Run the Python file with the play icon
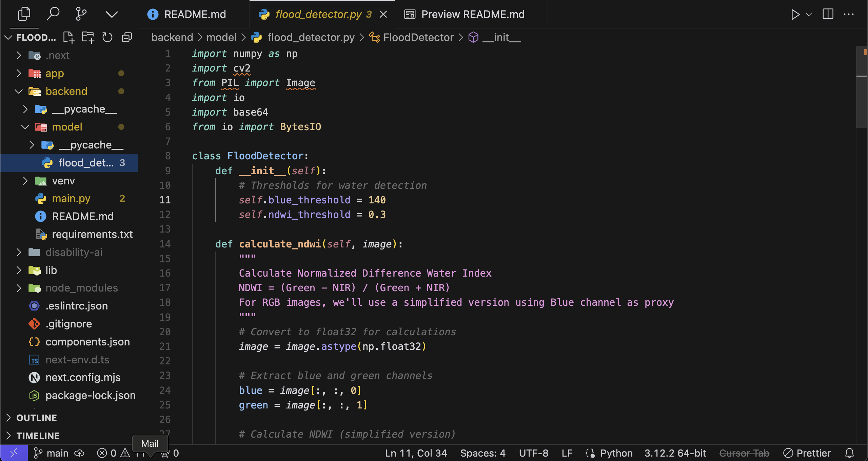This screenshot has height=461, width=868. pos(795,14)
